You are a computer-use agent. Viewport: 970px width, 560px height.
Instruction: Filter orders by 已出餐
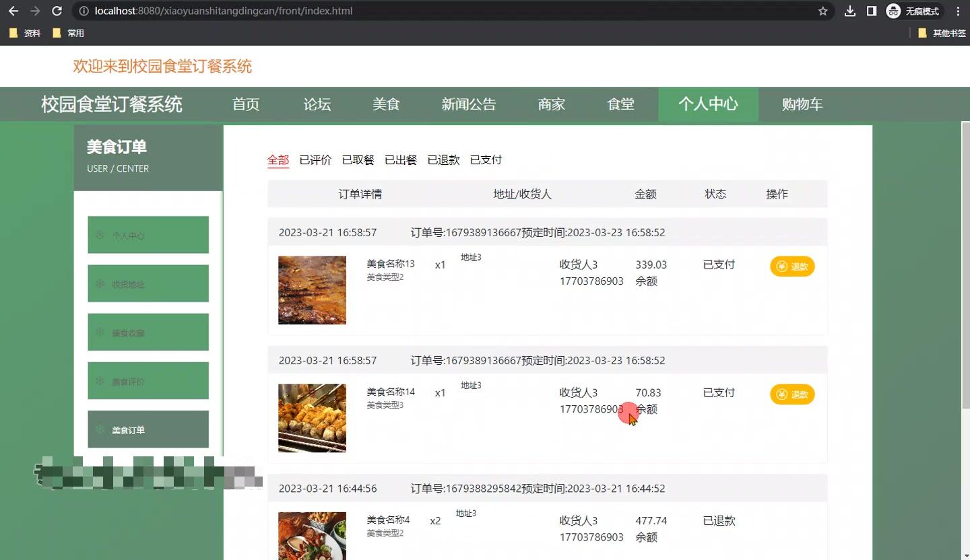coord(401,160)
